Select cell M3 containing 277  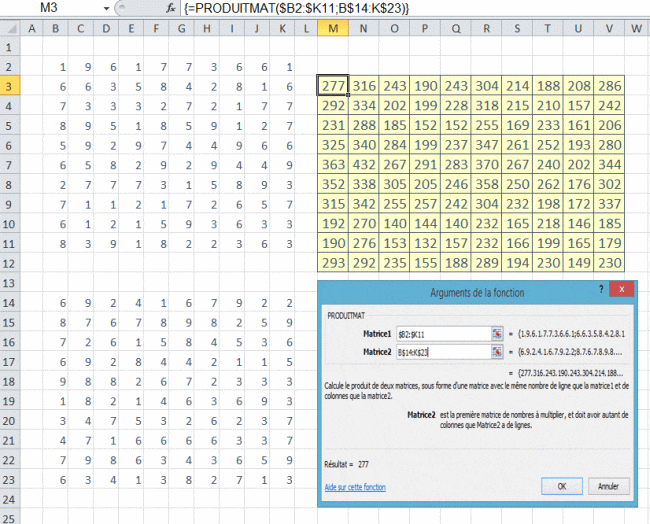coord(333,86)
